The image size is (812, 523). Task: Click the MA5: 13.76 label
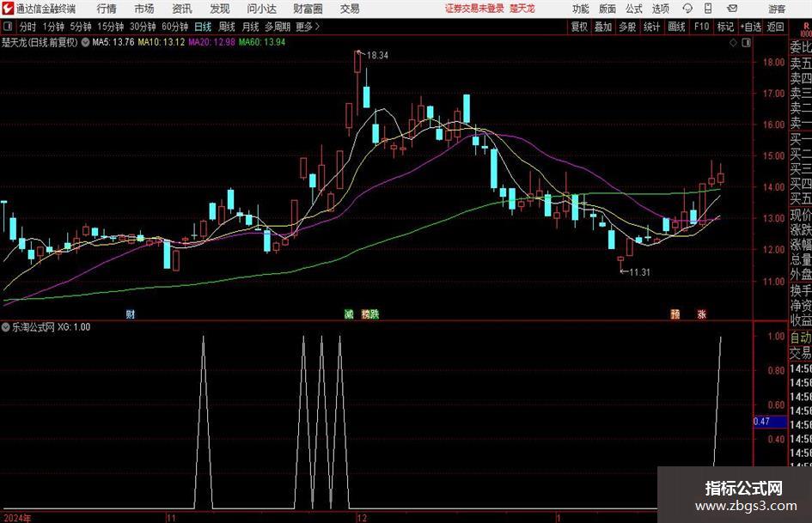click(x=113, y=42)
